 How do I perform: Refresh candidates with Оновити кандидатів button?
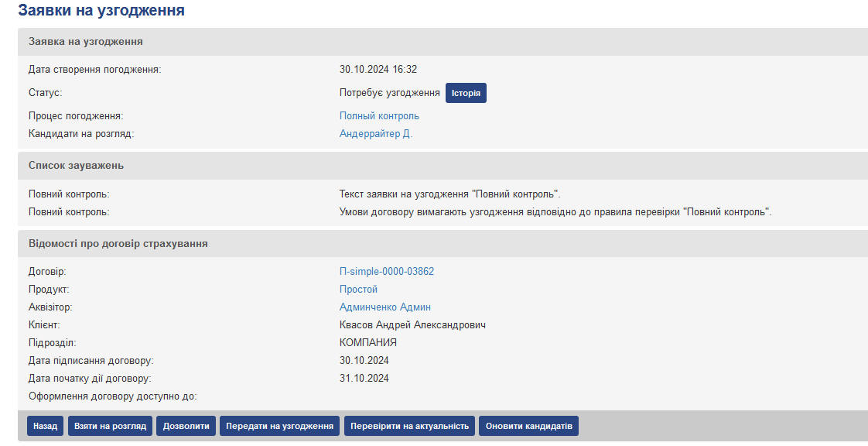click(528, 426)
